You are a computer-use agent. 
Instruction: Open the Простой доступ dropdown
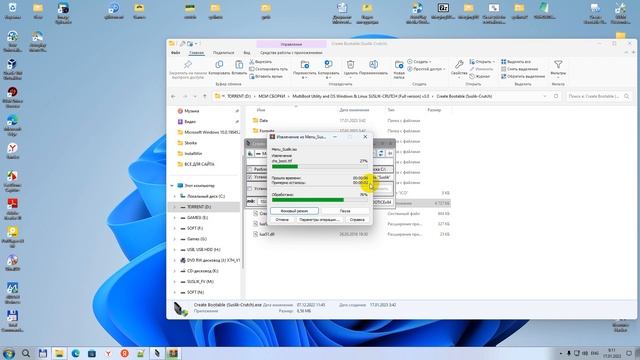coord(426,69)
